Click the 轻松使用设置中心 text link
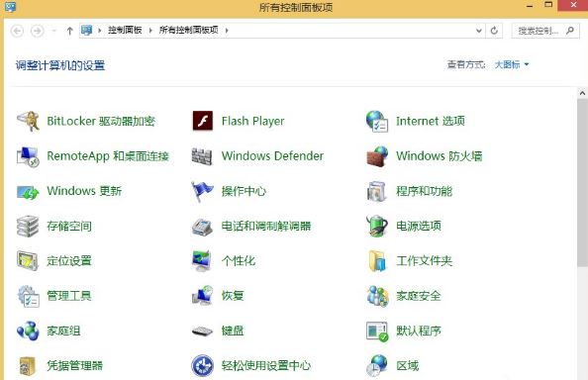Viewport: 588px width, 380px height. click(266, 366)
